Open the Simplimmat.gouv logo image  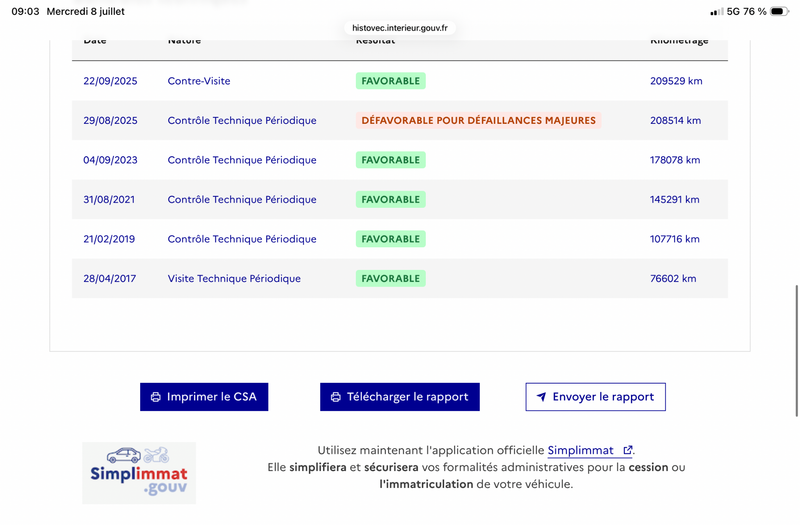click(139, 473)
